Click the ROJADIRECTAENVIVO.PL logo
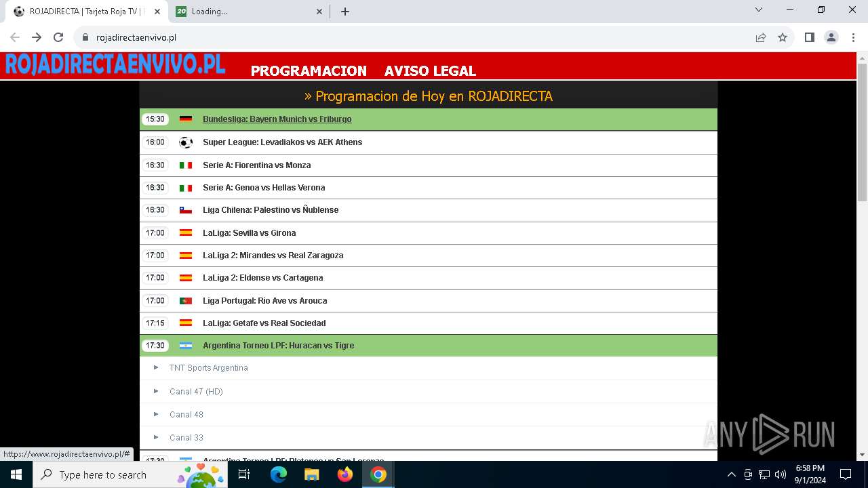The image size is (868, 488). (115, 64)
